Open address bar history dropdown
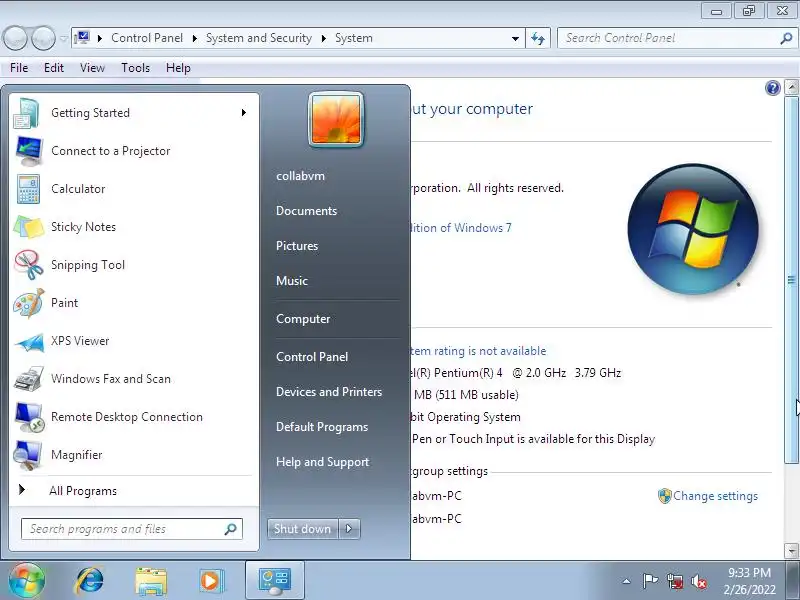Screen dimensions: 800x600 [515, 38]
